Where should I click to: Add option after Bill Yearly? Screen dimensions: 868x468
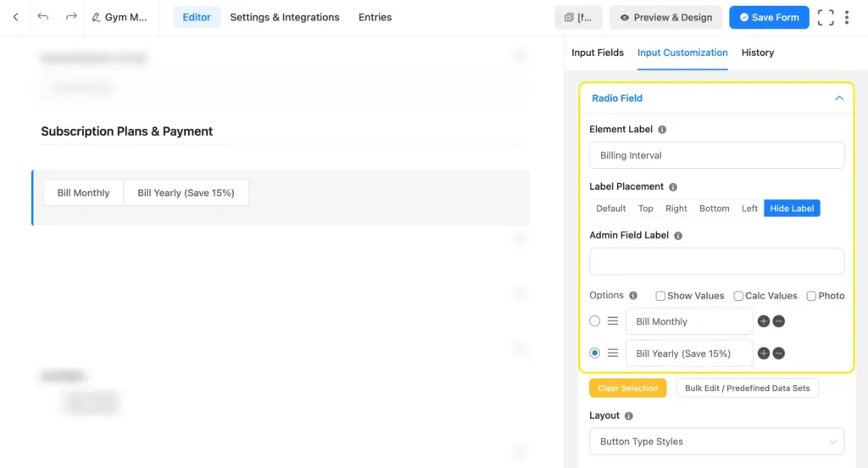[x=764, y=354]
